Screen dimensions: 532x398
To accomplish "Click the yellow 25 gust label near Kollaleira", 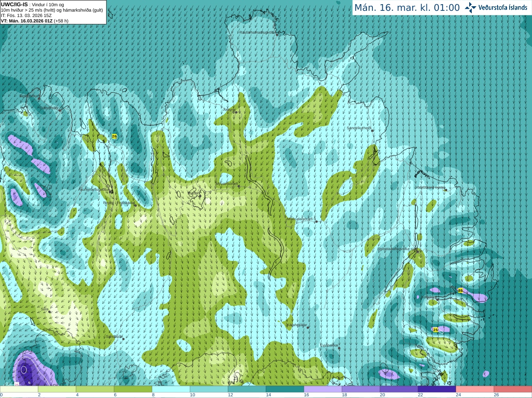I will click(460, 290).
